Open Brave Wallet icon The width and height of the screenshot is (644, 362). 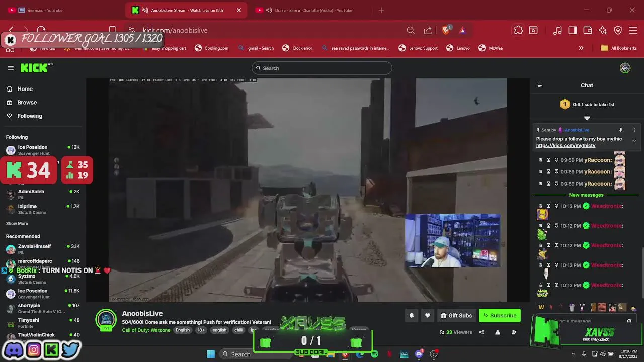[x=588, y=30]
